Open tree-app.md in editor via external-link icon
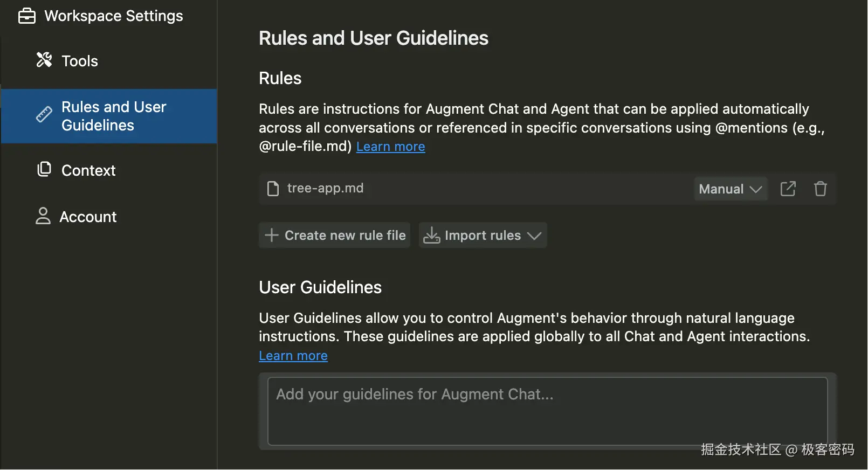 click(x=788, y=189)
